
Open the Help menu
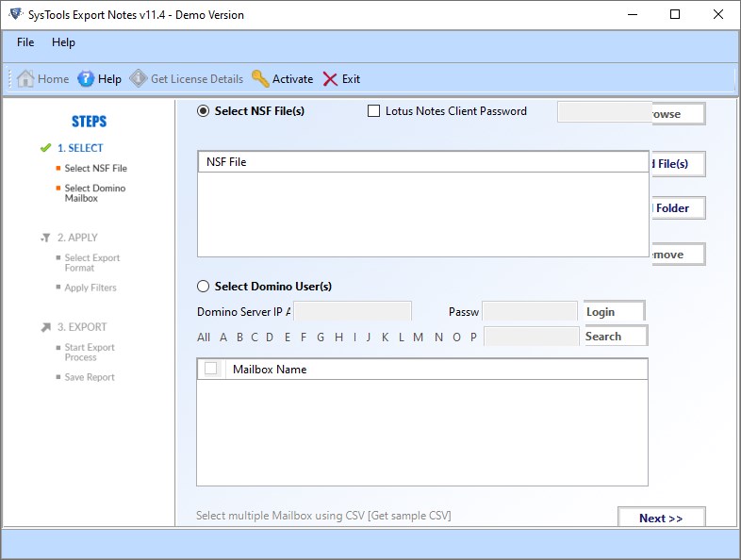(63, 42)
